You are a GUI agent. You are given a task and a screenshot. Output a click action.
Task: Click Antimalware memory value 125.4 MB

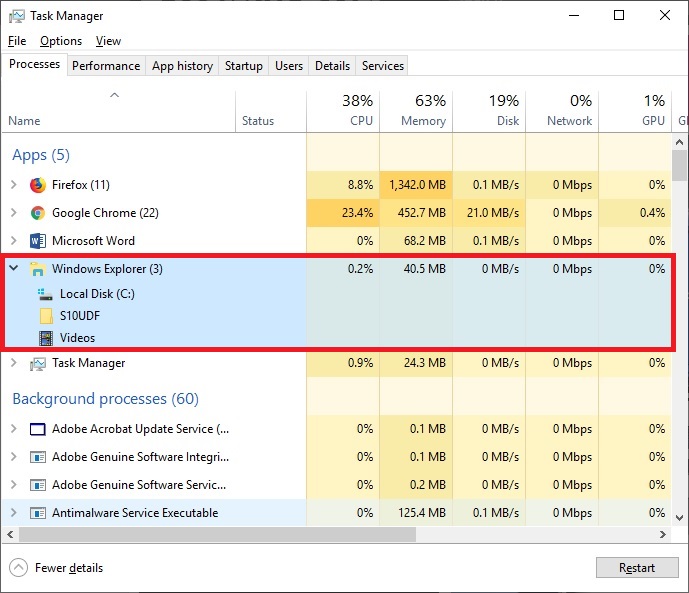pos(422,513)
